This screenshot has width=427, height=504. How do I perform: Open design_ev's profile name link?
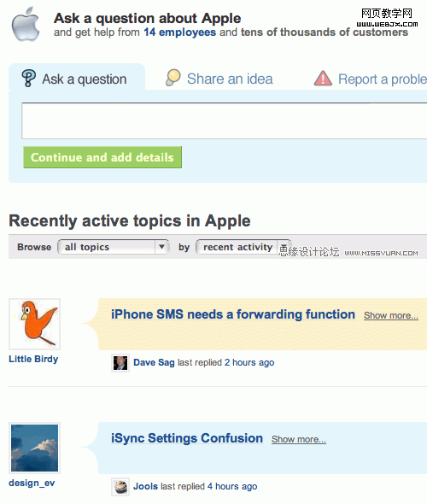pyautogui.click(x=32, y=483)
